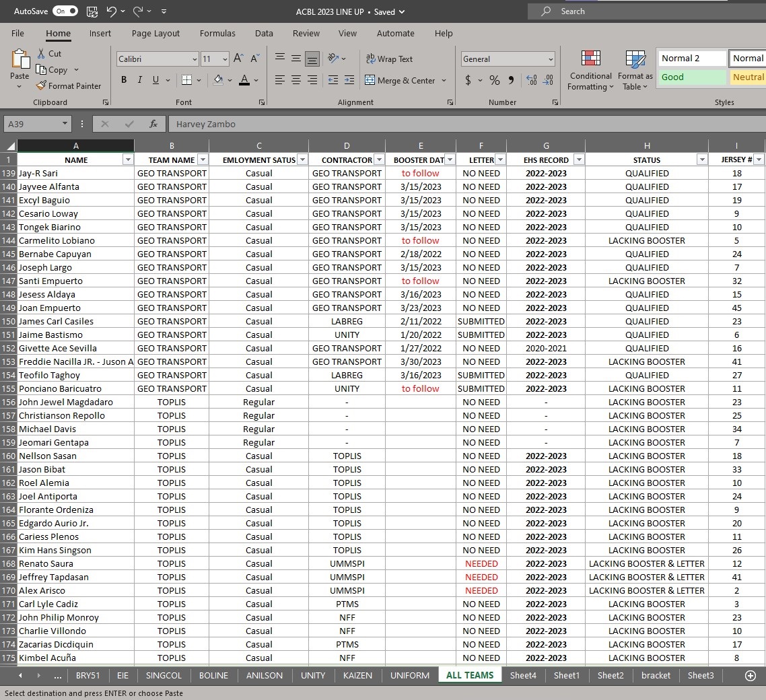Click Insert Function fx icon
Viewport: 766px width, 700px height.
[153, 124]
